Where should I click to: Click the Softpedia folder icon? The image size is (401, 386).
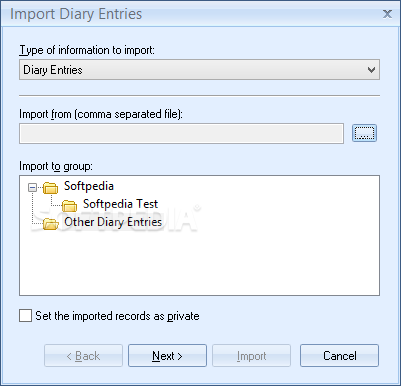50,188
